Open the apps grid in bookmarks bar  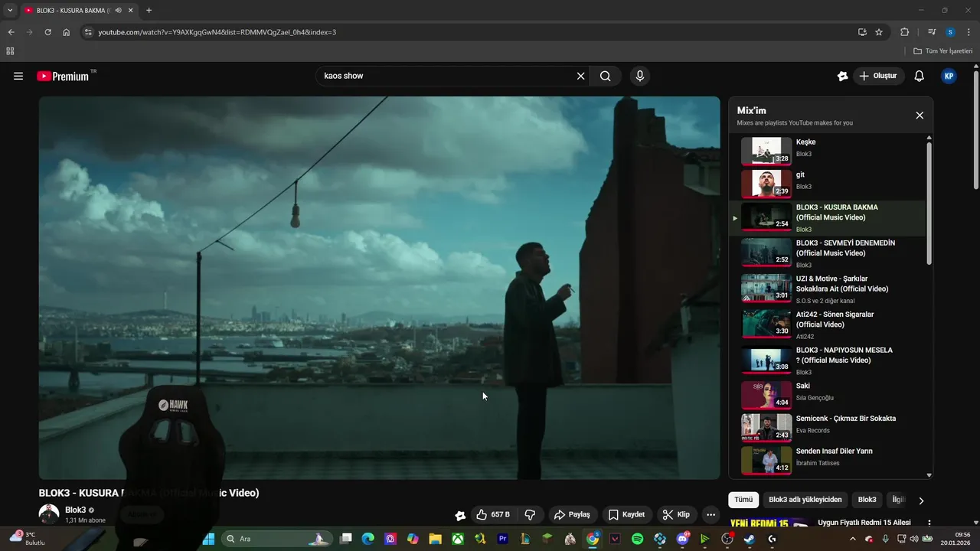pos(10,51)
